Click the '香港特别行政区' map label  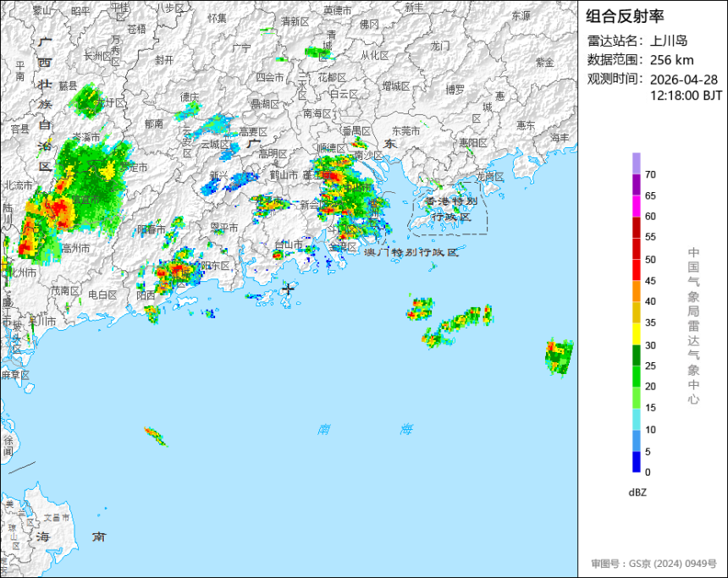point(451,209)
